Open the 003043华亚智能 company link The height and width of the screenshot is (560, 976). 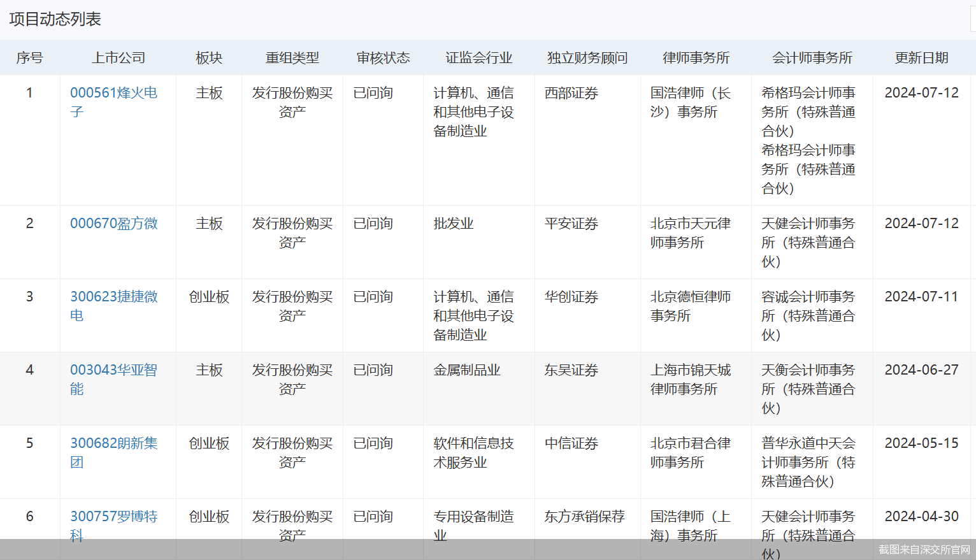pyautogui.click(x=113, y=379)
